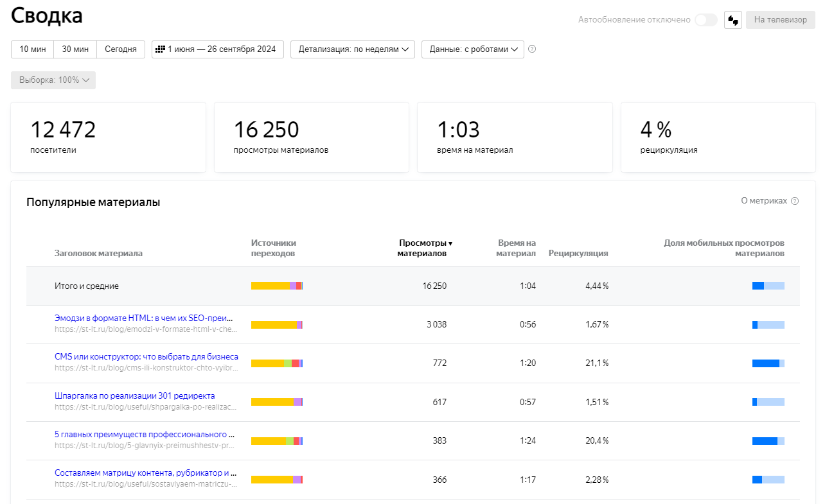This screenshot has width=834, height=504.
Task: Select the 10 мин time range
Action: (32, 49)
